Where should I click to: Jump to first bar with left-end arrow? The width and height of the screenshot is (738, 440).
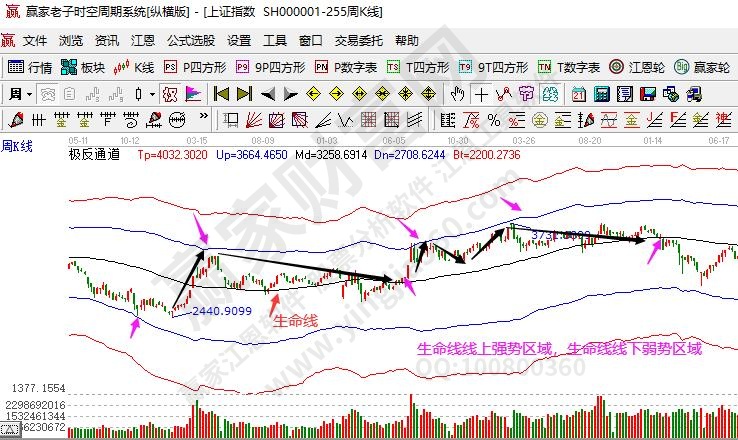coord(220,94)
